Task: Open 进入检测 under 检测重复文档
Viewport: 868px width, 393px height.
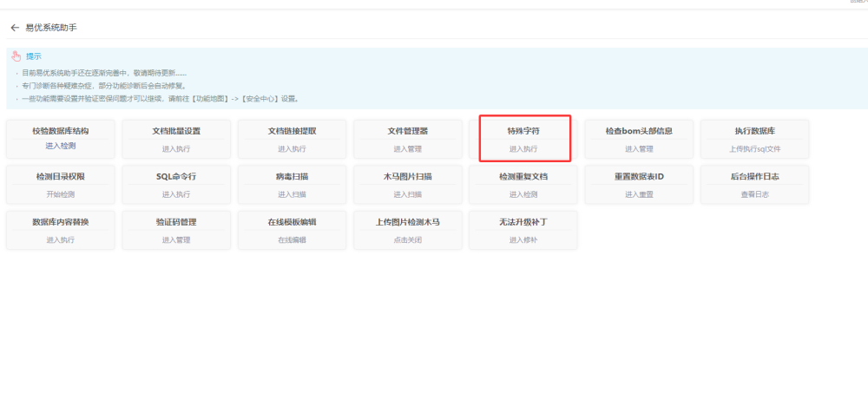Action: (523, 194)
